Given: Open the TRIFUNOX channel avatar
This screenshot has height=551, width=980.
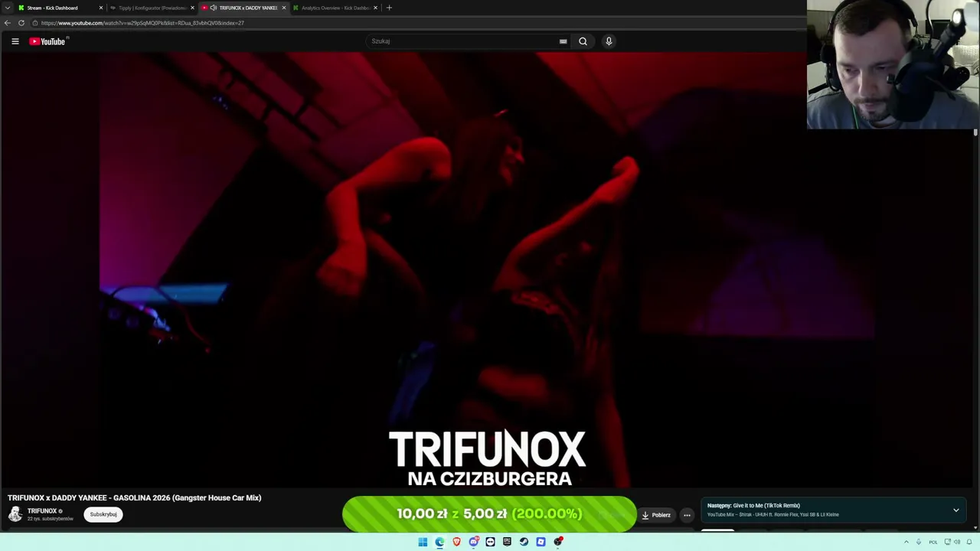Looking at the screenshot, I should (x=15, y=514).
